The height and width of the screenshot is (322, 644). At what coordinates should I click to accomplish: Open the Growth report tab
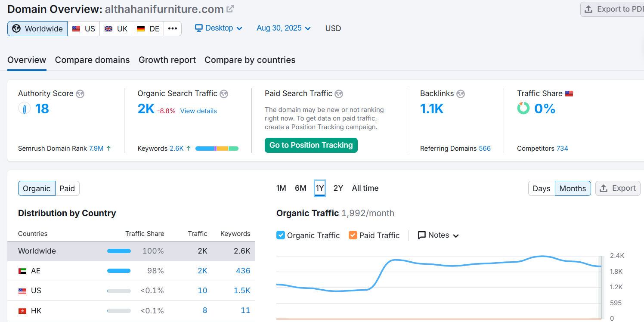(167, 60)
